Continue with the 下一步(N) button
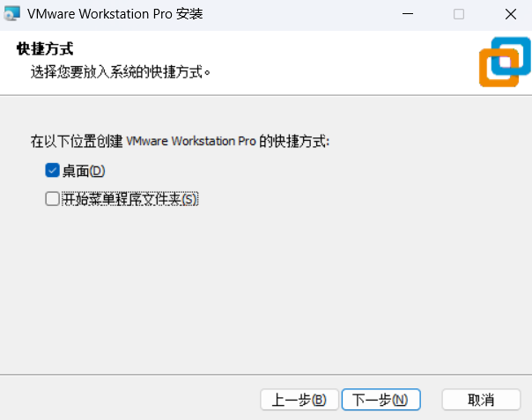This screenshot has width=532, height=420. pos(381,400)
